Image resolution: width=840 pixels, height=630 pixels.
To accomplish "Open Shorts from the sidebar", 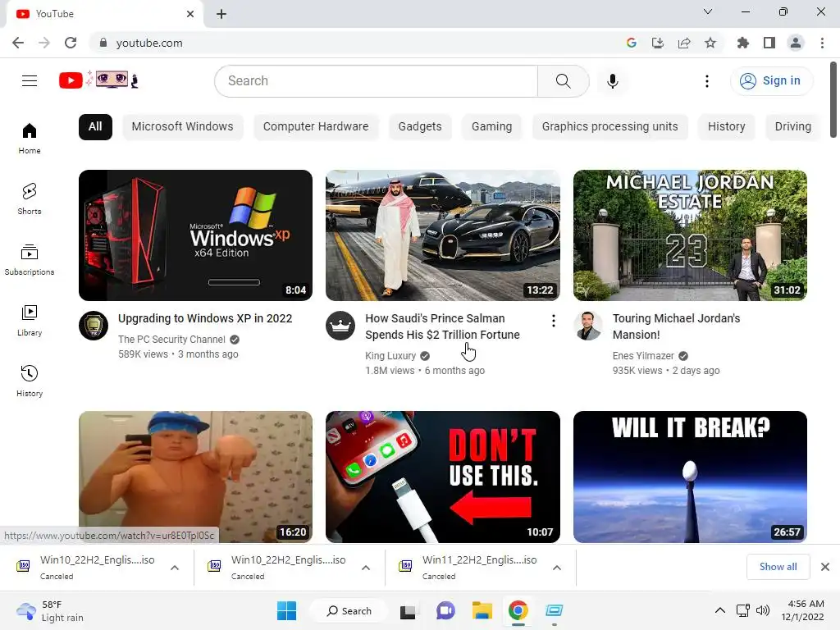I will coord(30,199).
